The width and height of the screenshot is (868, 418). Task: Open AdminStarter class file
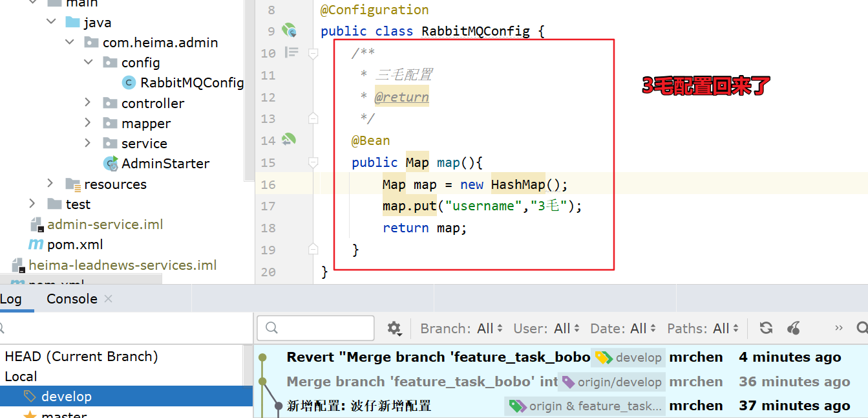pyautogui.click(x=165, y=164)
